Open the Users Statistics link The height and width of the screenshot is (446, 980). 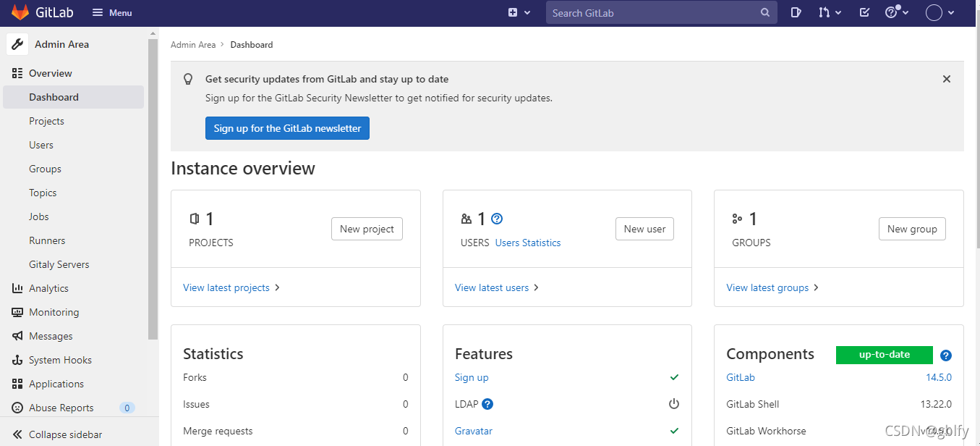coord(528,243)
